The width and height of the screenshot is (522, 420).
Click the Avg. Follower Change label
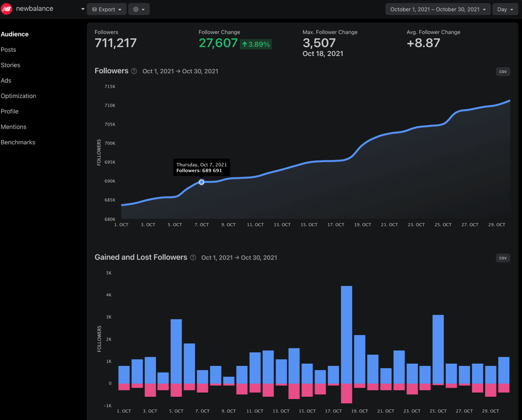pyautogui.click(x=433, y=32)
